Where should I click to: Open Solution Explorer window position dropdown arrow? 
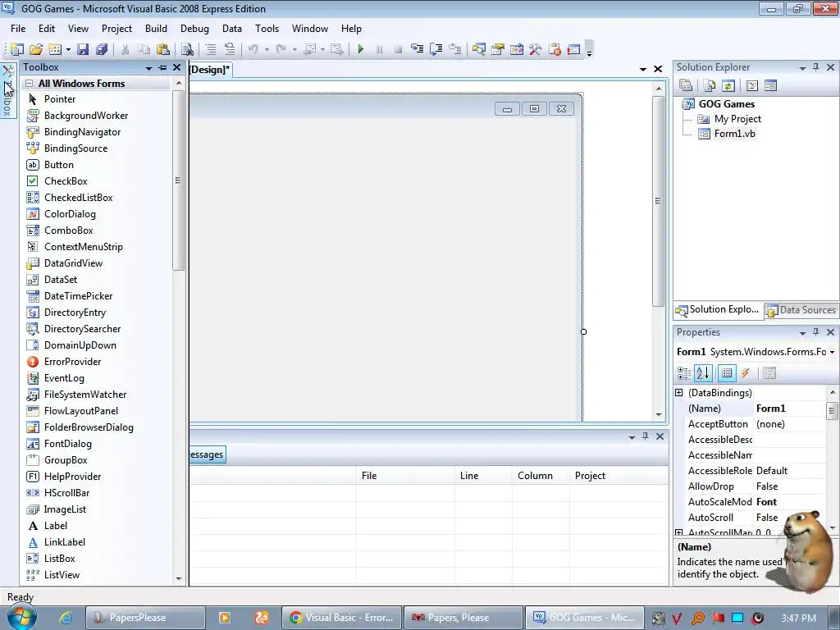pos(802,68)
